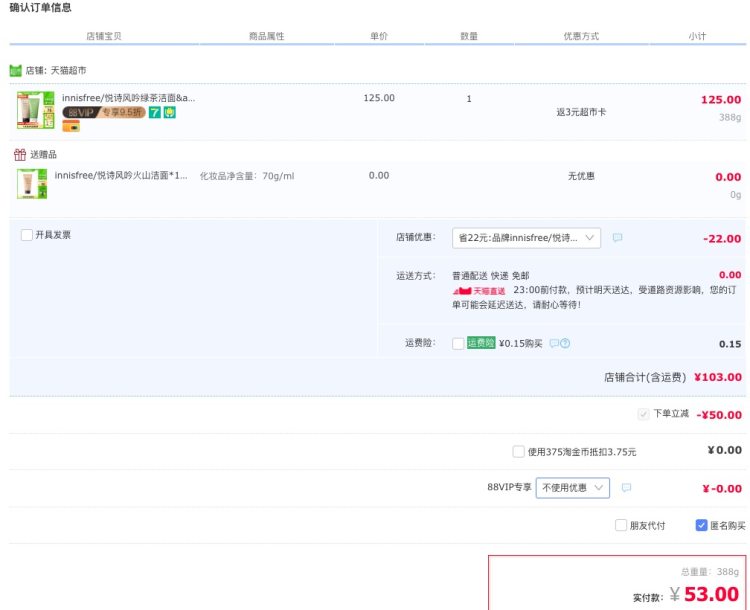Screen dimensions: 750x610
Task: Click the red 125.00 subtotal
Action: [721, 100]
